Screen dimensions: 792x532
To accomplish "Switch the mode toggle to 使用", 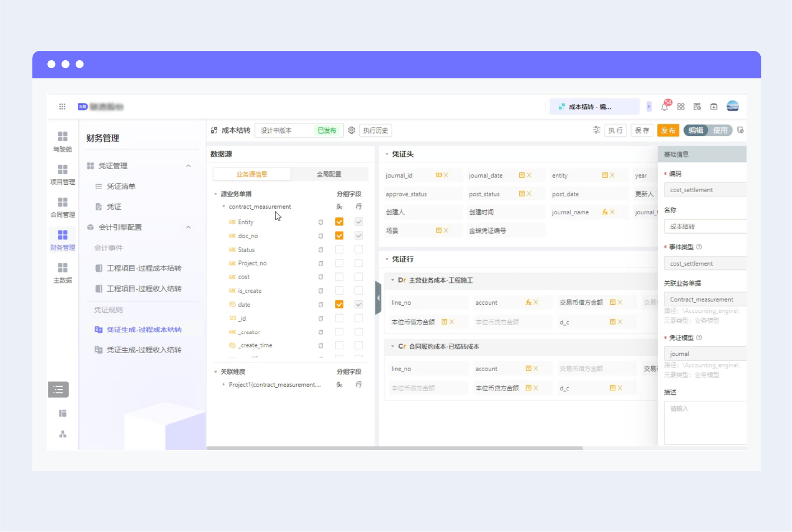I will [720, 130].
